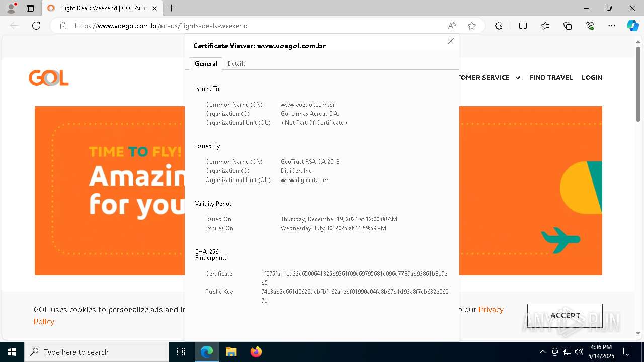
Task: Click the address bar URL
Action: pos(161,26)
